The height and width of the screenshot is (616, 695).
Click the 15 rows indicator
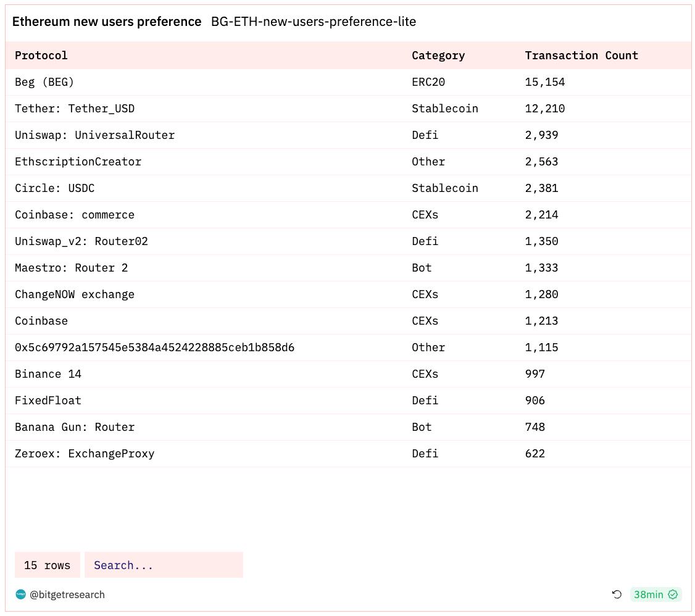pyautogui.click(x=47, y=565)
